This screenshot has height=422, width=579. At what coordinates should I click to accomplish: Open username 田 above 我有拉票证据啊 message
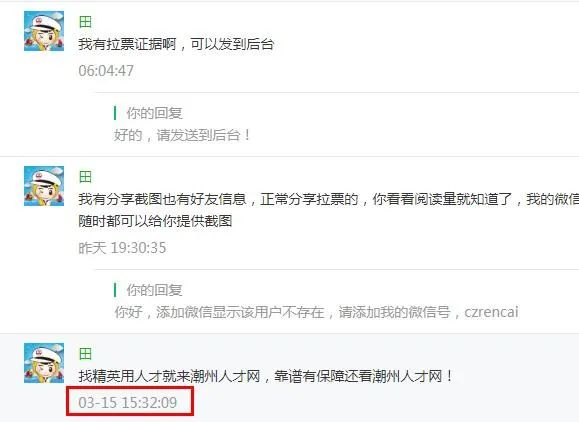click(x=85, y=22)
